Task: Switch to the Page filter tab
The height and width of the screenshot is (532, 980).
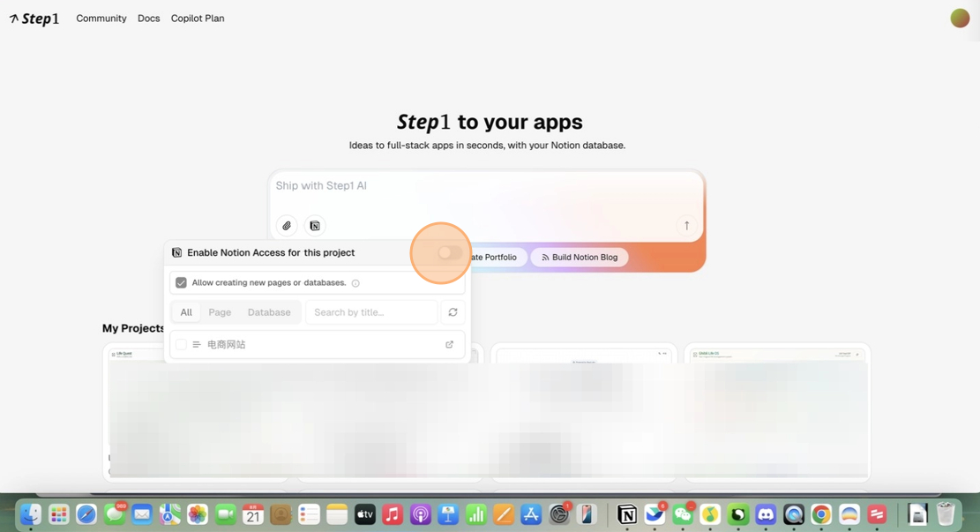Action: pos(220,312)
